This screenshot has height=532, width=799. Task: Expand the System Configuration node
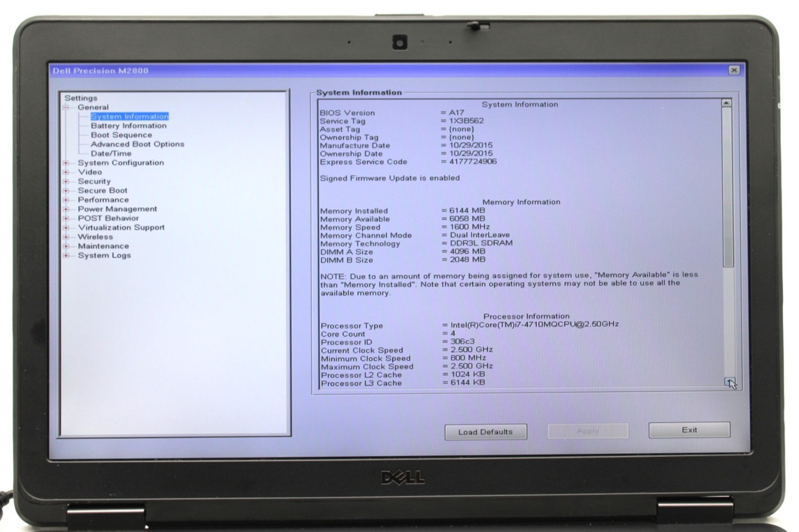tap(66, 163)
